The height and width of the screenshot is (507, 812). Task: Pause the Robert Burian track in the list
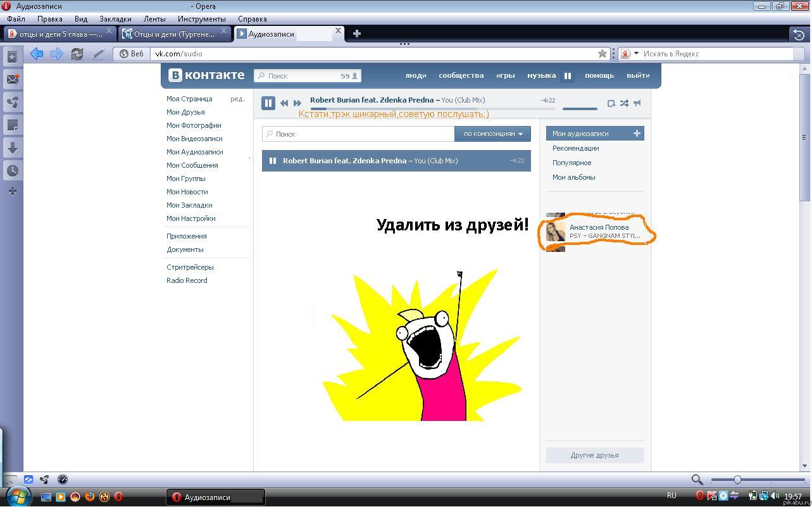pos(273,161)
